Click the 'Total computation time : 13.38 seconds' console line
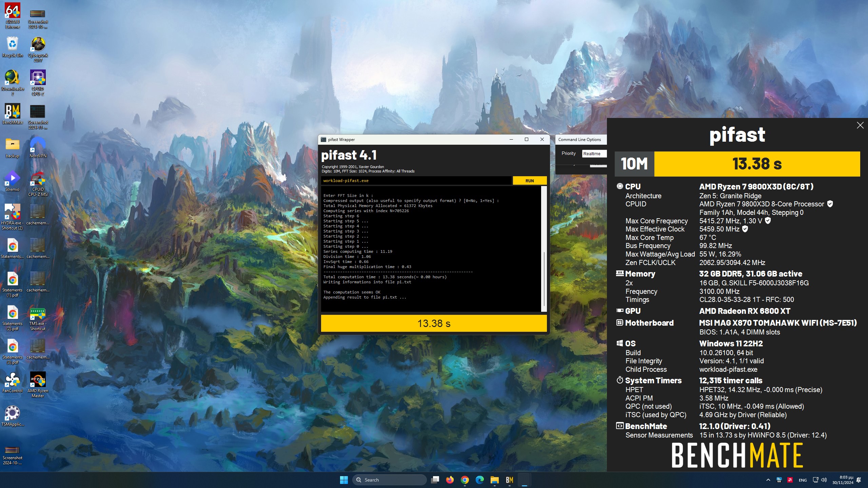This screenshot has width=868, height=488. (385, 277)
